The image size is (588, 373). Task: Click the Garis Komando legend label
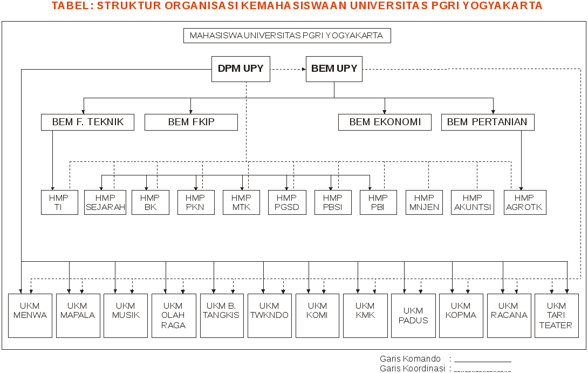pyautogui.click(x=410, y=359)
